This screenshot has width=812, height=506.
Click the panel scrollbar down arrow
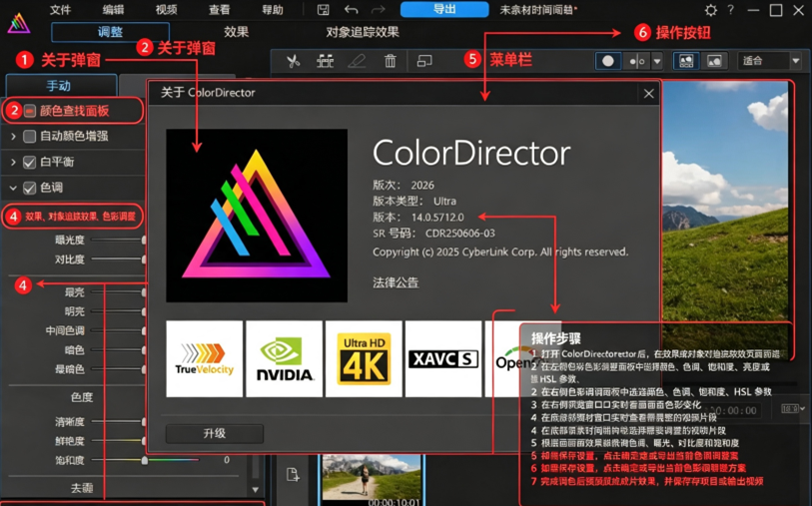click(256, 489)
